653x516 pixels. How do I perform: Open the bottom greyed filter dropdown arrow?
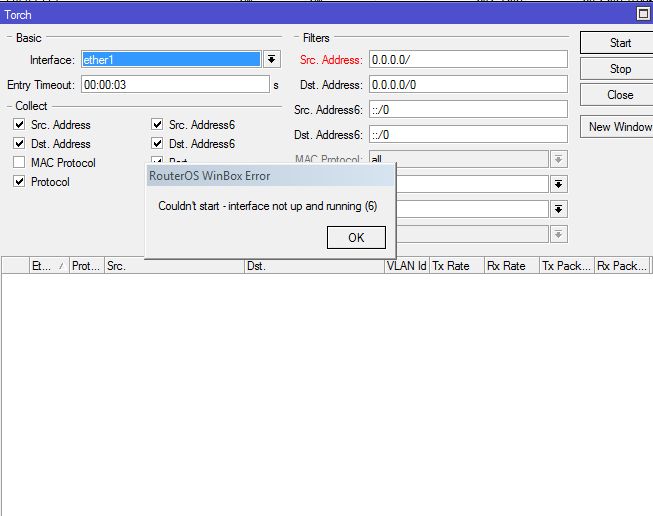click(558, 234)
